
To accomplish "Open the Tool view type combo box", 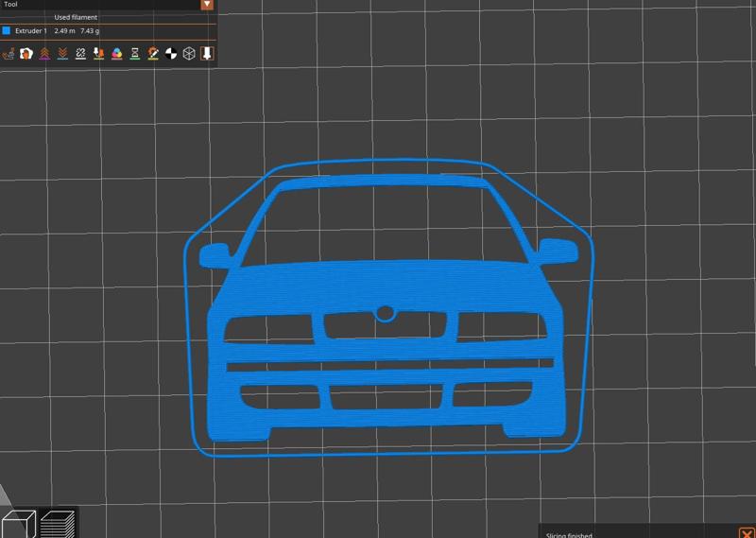I will [107, 5].
